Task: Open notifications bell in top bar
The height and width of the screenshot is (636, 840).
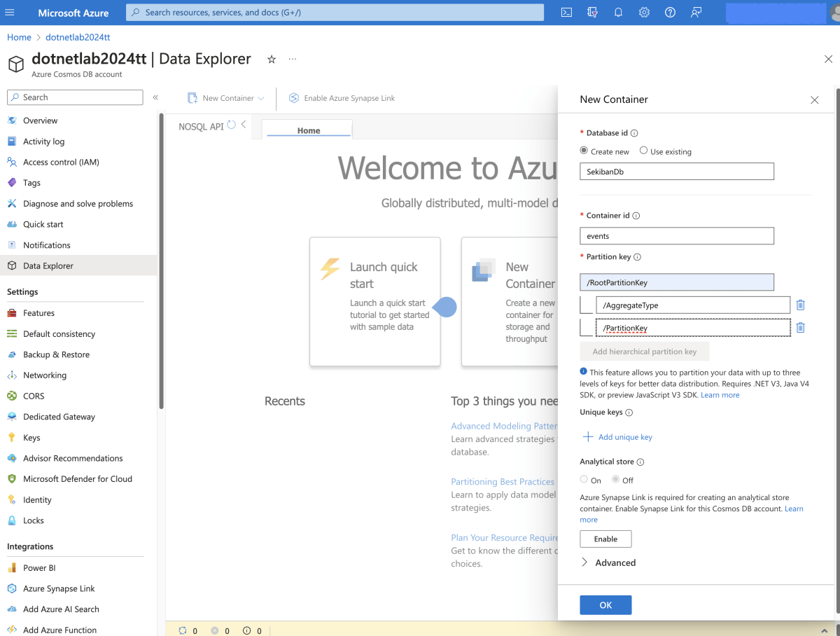Action: 619,13
